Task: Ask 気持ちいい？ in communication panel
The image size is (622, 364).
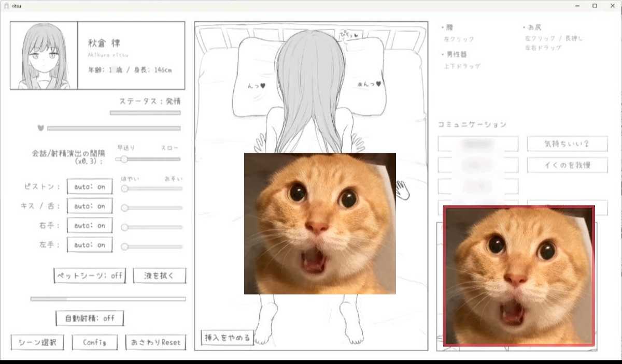Action: [x=567, y=144]
